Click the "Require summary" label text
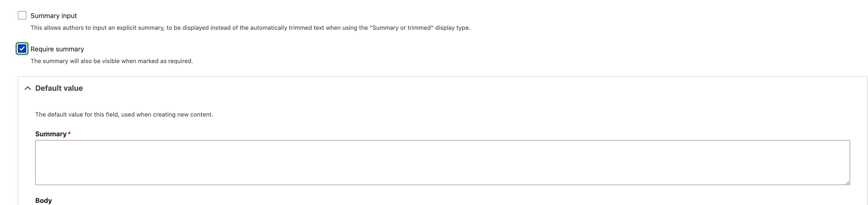The height and width of the screenshot is (205, 868). pyautogui.click(x=57, y=49)
